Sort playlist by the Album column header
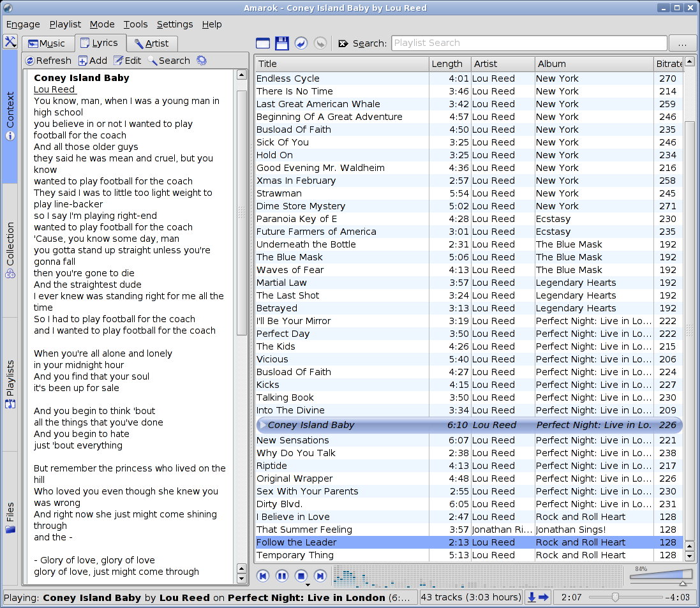Screen dimensions: 700x608 [x=594, y=64]
